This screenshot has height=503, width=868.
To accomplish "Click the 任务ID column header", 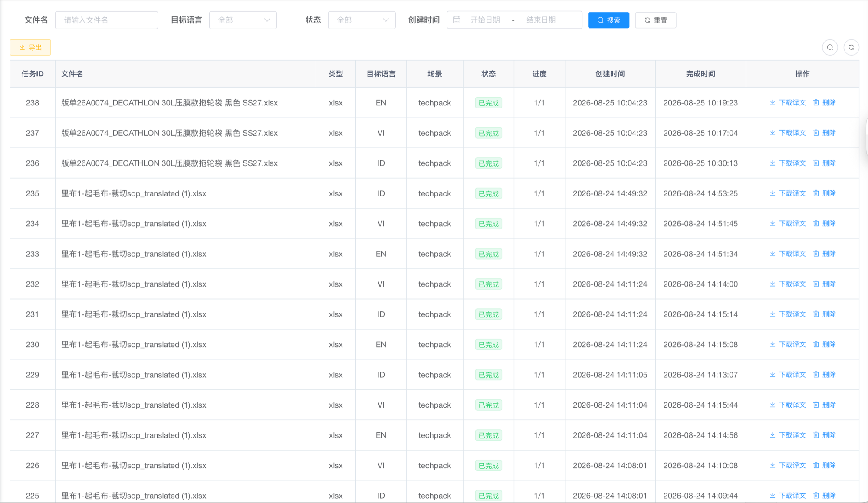I will click(33, 74).
